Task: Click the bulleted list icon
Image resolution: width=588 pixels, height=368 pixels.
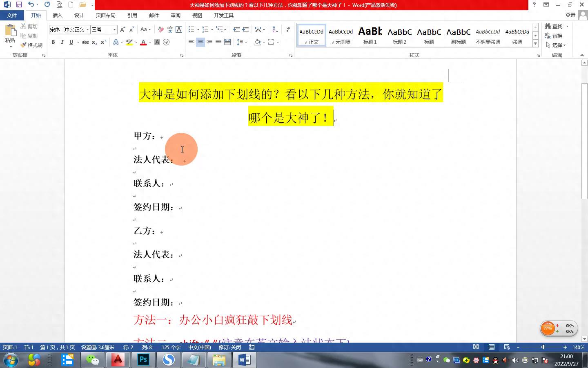Action: (x=191, y=29)
